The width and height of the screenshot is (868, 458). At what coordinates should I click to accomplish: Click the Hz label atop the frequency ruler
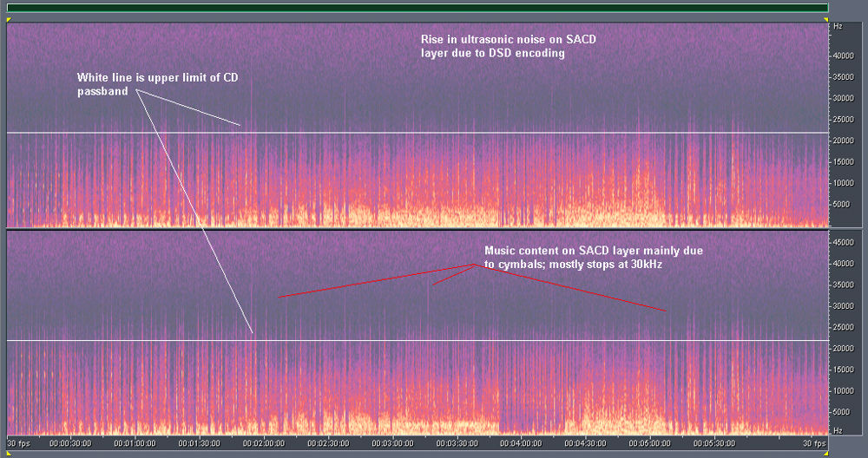(x=838, y=27)
